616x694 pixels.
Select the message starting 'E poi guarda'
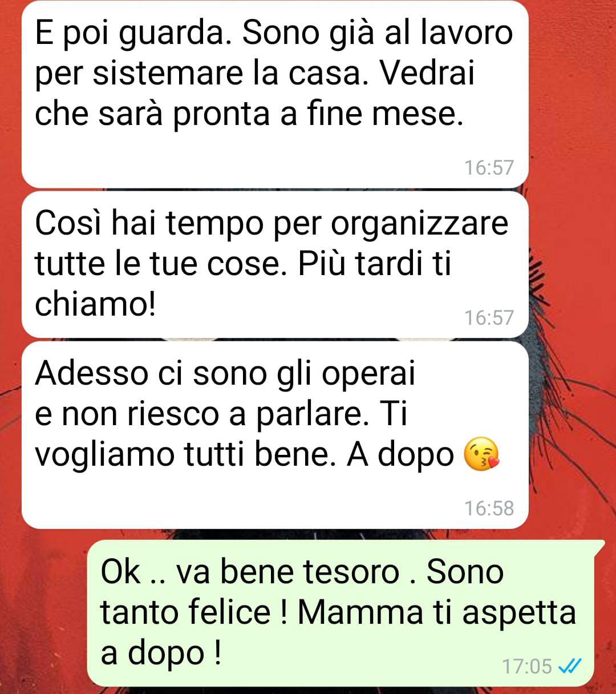(275, 94)
